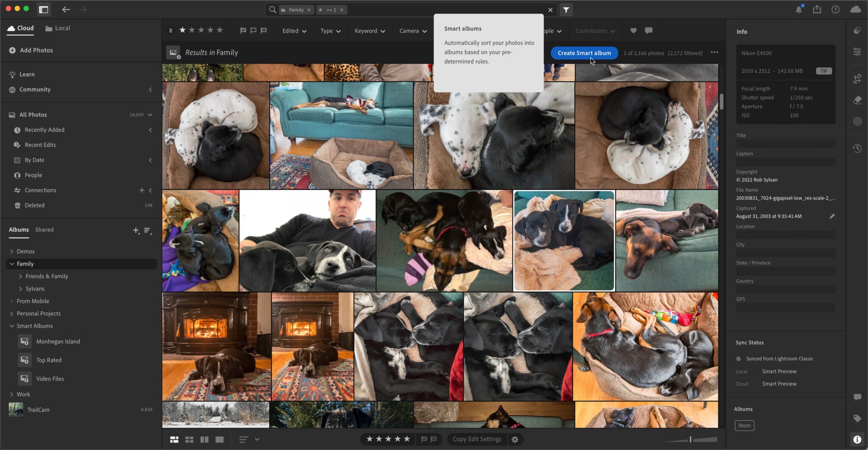Collapse the Smart Albums section
The image size is (868, 450).
[11, 326]
